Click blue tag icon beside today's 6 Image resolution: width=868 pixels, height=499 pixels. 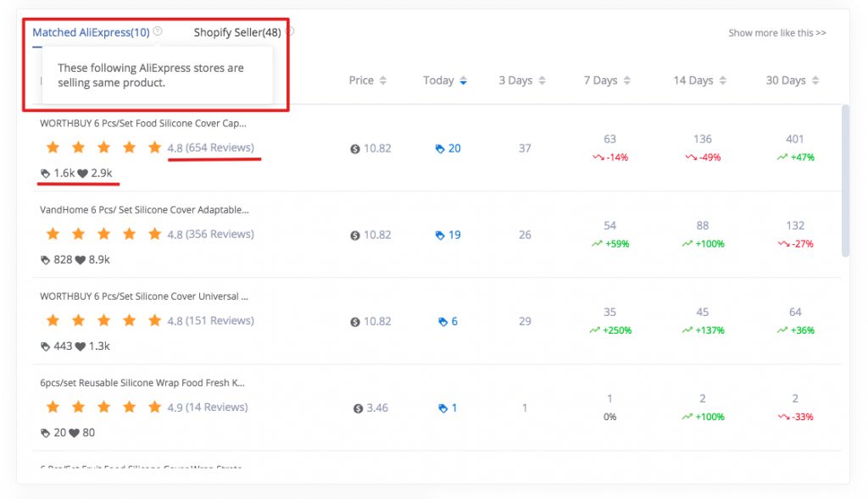tap(442, 322)
